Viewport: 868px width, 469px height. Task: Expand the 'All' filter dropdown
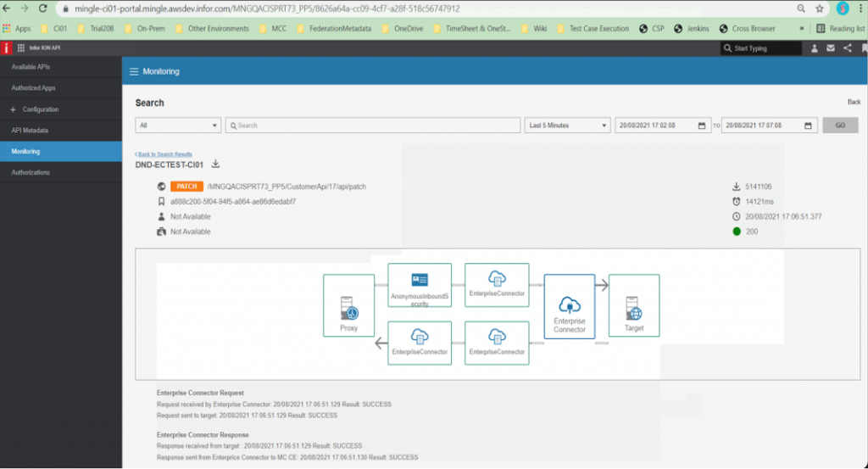click(x=178, y=126)
